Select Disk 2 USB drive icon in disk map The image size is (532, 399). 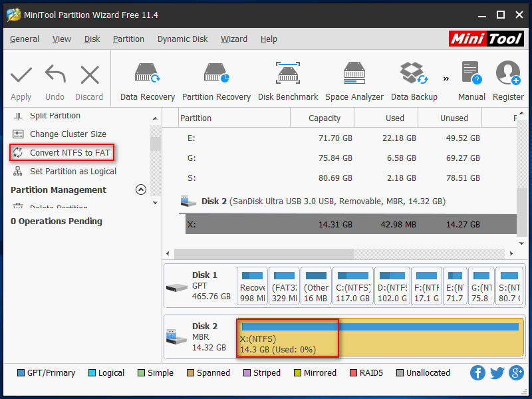pos(176,336)
